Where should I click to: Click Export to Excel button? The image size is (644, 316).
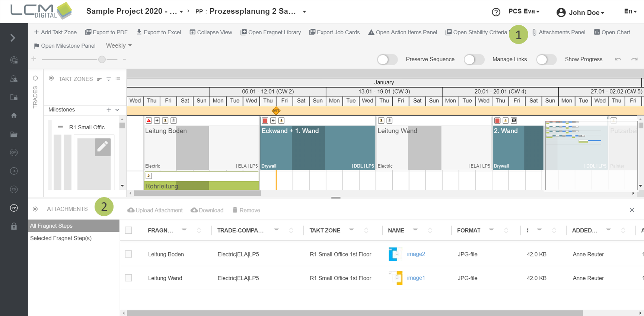point(159,32)
